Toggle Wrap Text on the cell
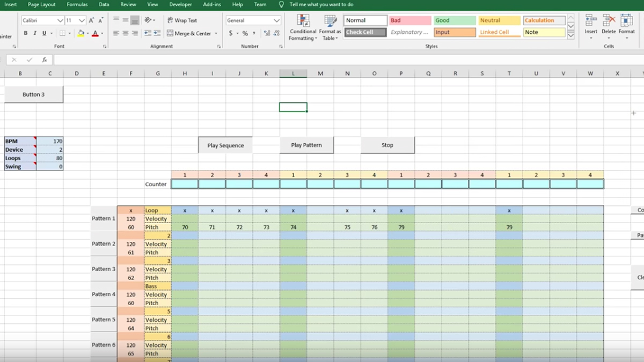The width and height of the screenshot is (644, 362). coord(181,20)
